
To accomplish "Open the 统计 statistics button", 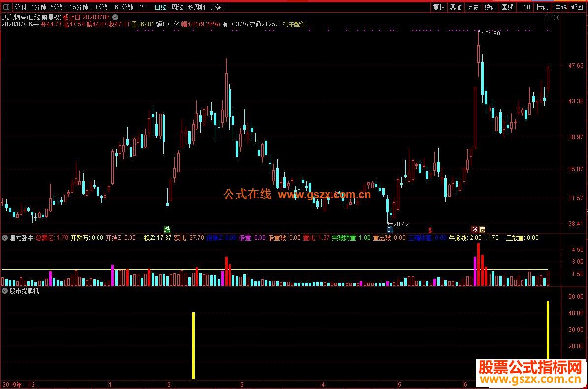I will tap(490, 7).
